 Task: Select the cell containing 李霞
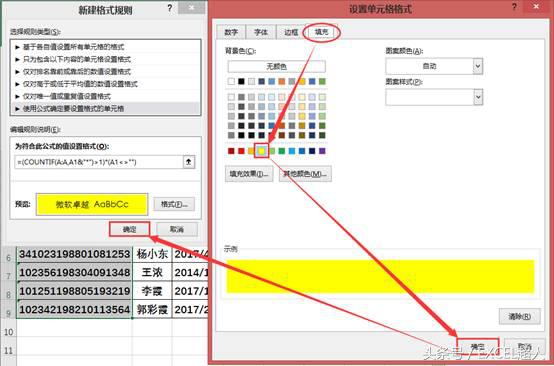(x=152, y=291)
